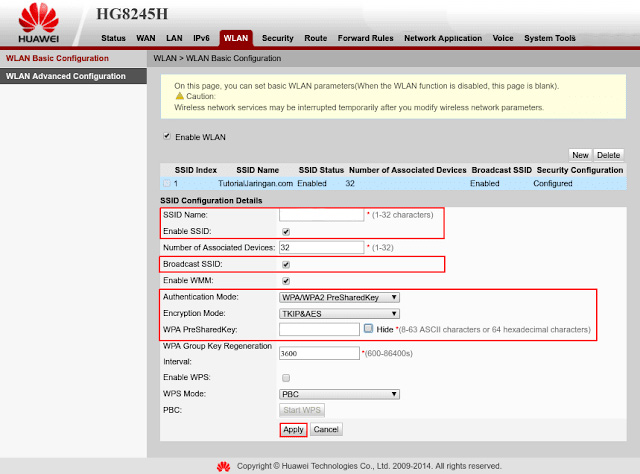
Task: Check the Enable WPS checkbox
Action: tap(286, 378)
